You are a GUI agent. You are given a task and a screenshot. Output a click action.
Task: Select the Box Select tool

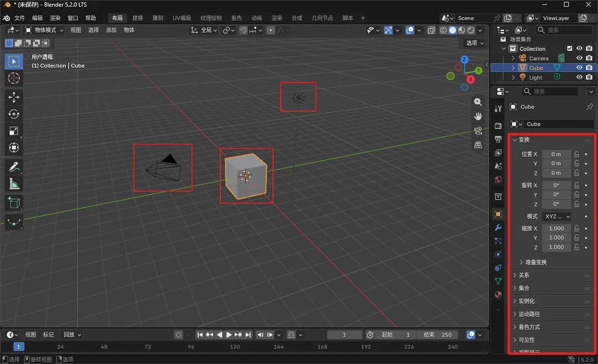(14, 61)
